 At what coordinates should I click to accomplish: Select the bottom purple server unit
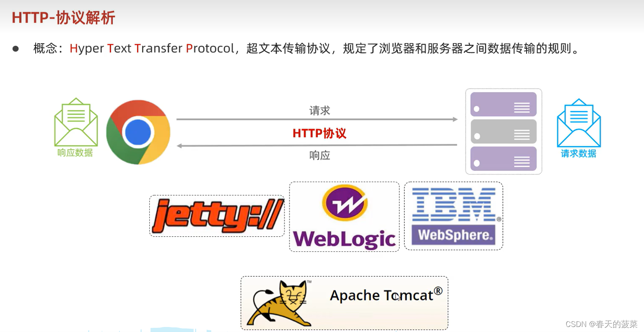tap(504, 159)
